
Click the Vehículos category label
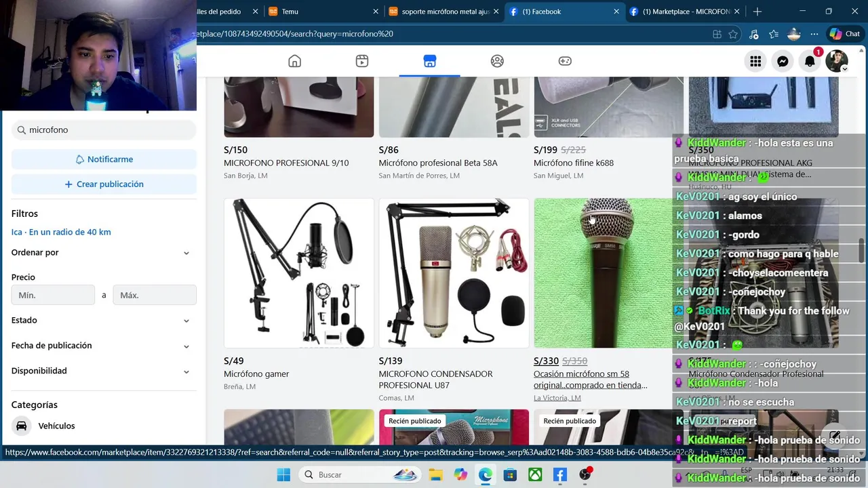[57, 426]
